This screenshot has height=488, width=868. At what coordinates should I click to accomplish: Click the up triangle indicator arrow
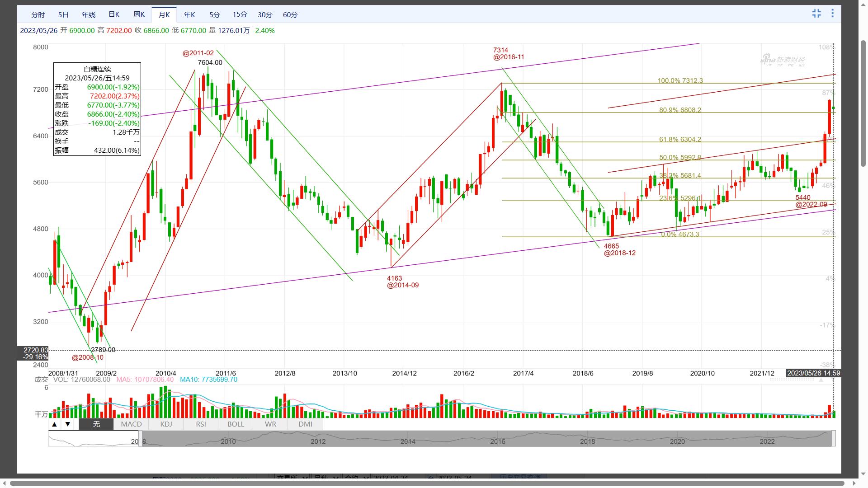click(55, 424)
